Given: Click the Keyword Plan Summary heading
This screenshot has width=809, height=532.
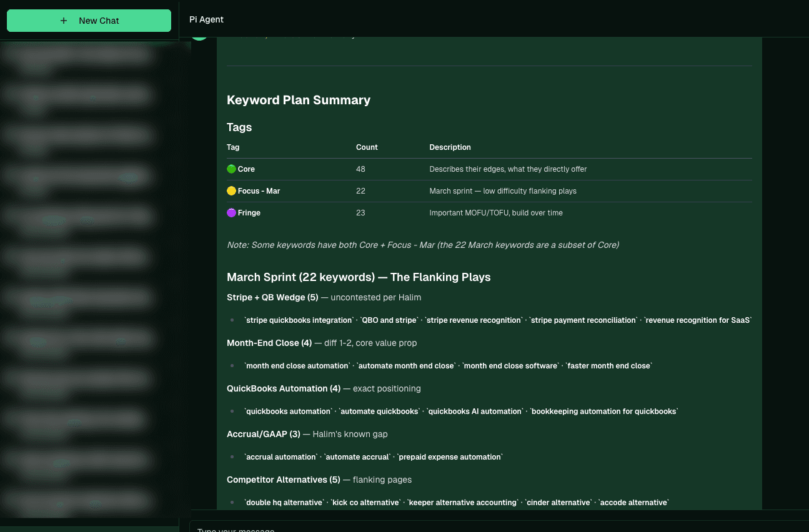Looking at the screenshot, I should pyautogui.click(x=299, y=100).
